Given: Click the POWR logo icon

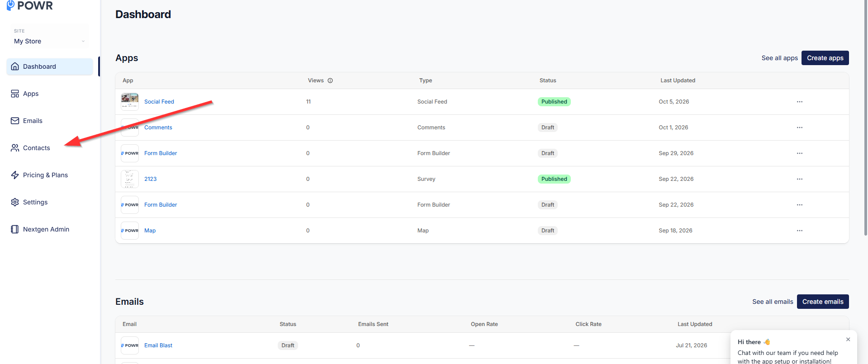Looking at the screenshot, I should pyautogui.click(x=10, y=5).
